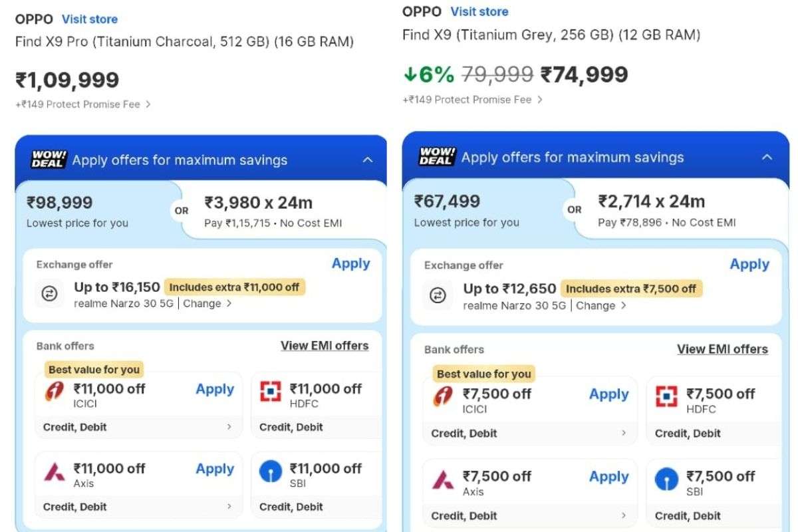Apply the ₹7,500 Axis bank offer
This screenshot has width=798, height=532.
[x=608, y=476]
